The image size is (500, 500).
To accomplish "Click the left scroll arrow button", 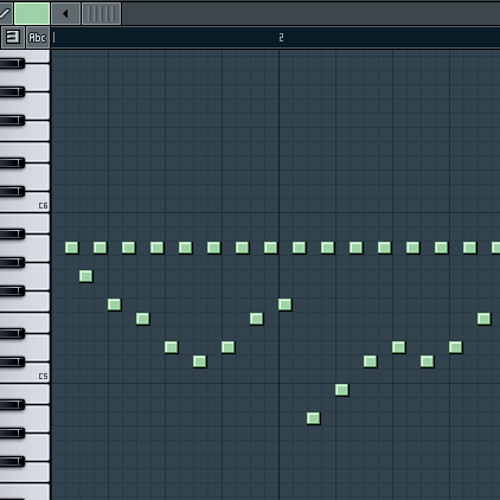I will [66, 14].
